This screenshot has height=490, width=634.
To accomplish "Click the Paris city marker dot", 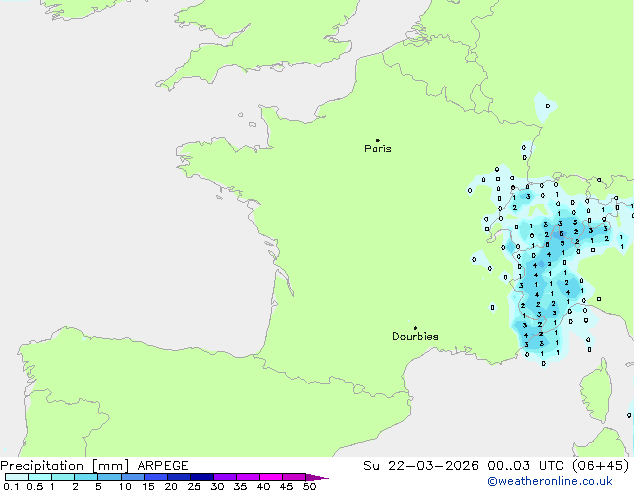I will [377, 140].
